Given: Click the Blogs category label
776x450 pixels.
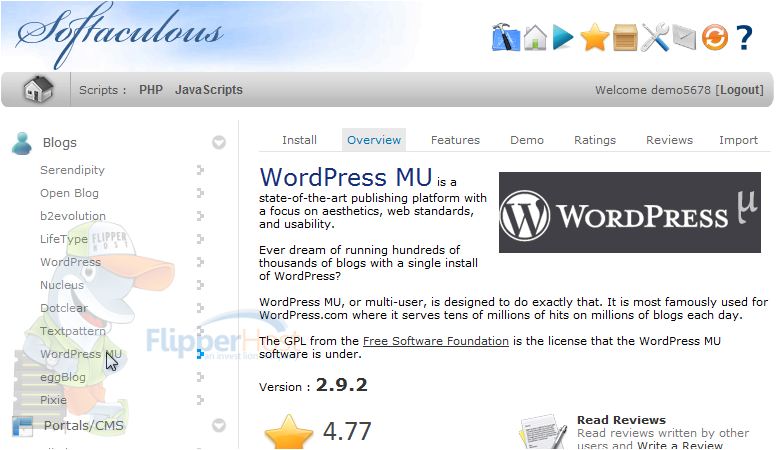Looking at the screenshot, I should pyautogui.click(x=59, y=143).
